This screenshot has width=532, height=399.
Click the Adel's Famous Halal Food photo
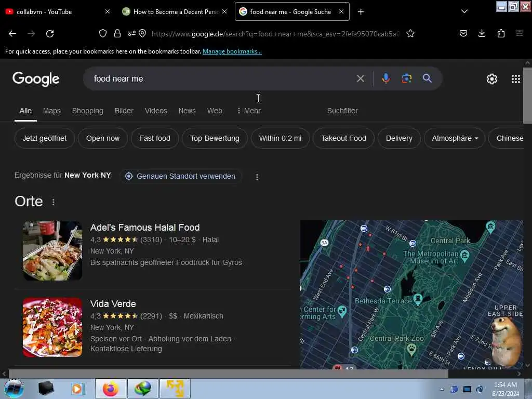coord(52,251)
